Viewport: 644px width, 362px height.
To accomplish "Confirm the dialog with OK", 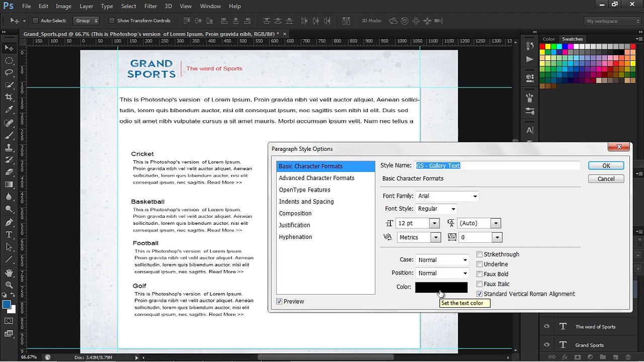I will 606,166.
